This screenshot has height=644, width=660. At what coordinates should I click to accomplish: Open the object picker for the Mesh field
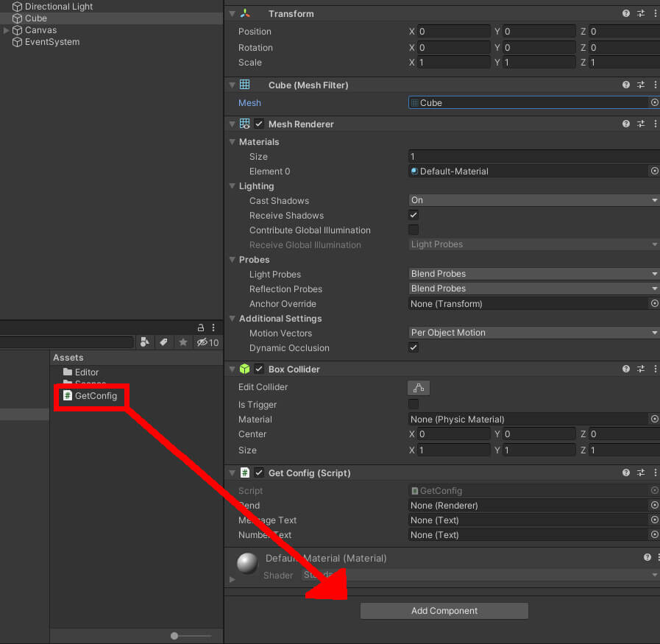point(654,103)
